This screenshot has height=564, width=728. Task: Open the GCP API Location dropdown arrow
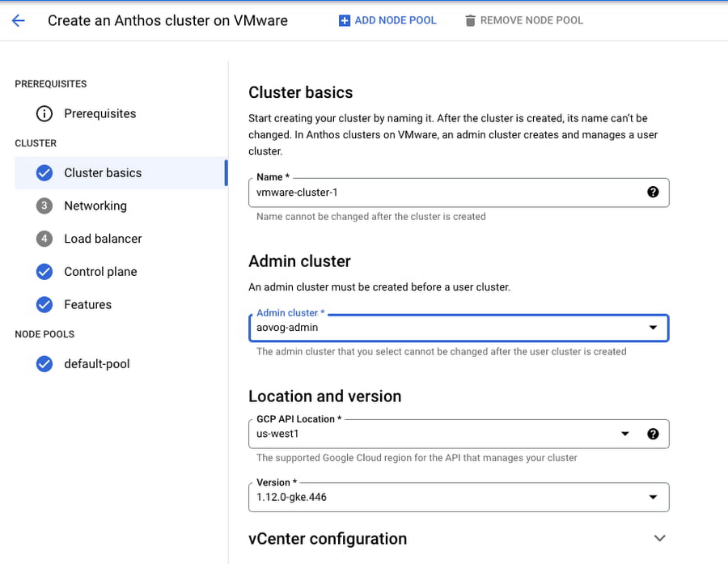(625, 434)
